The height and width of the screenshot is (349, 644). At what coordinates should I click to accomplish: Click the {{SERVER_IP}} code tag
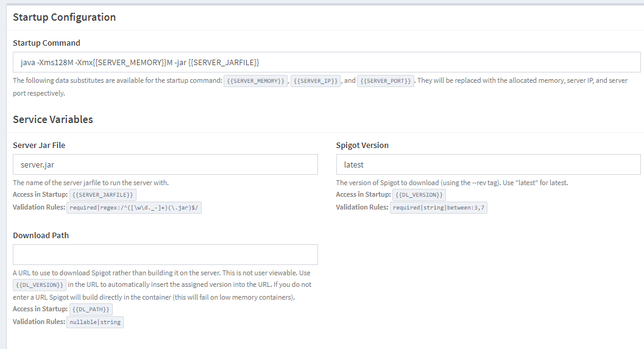[315, 81]
